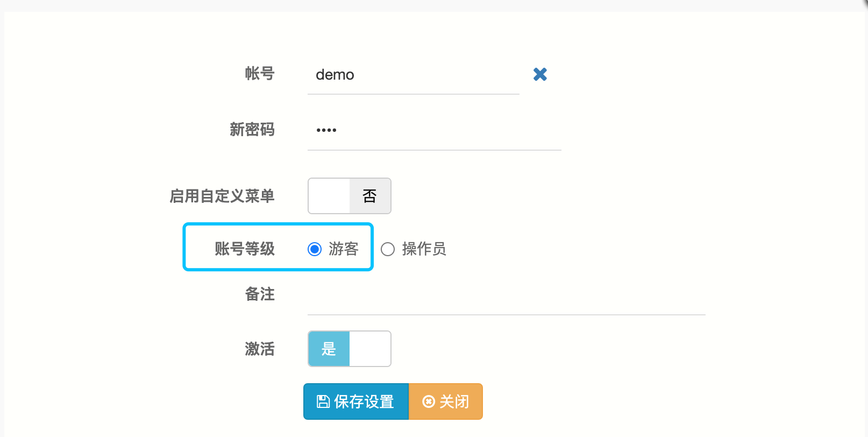Click the 游客 option label text
This screenshot has height=437, width=868.
click(x=344, y=249)
